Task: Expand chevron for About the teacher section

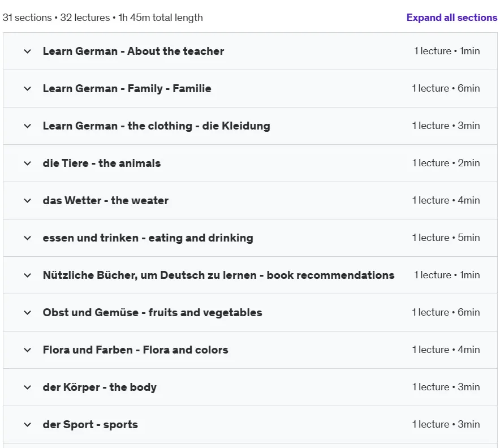Action: point(27,51)
